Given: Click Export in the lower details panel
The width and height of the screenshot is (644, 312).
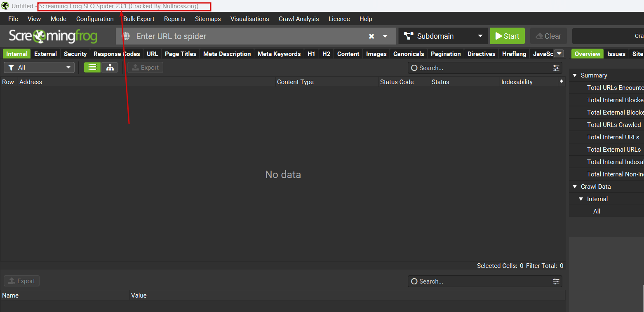Looking at the screenshot, I should 21,281.
